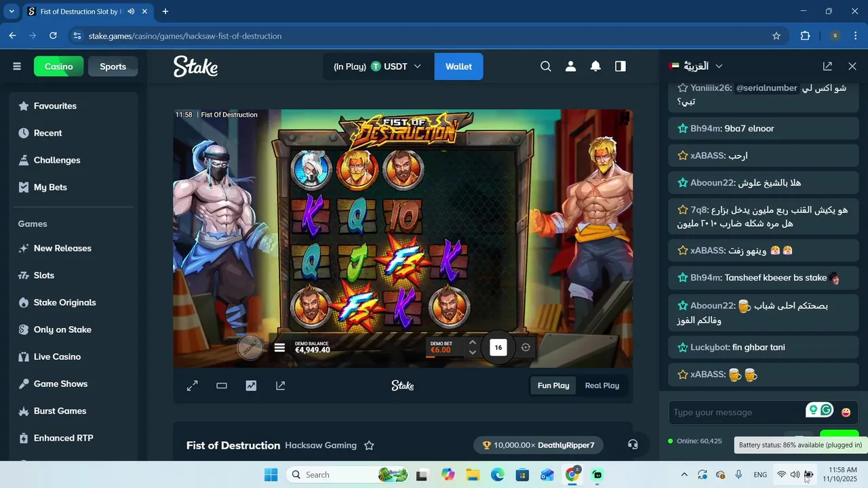Viewport: 868px width, 488px height.
Task: Open Game Shows category
Action: pos(75,384)
